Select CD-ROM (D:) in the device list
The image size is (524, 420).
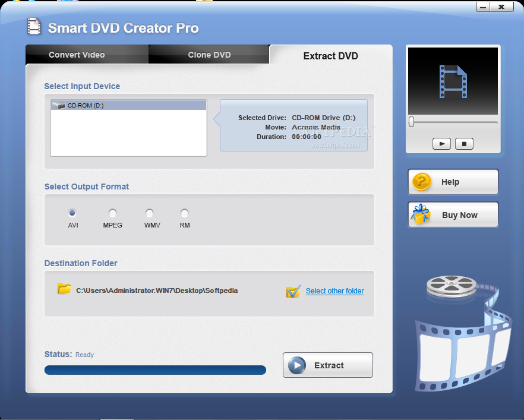[128, 105]
